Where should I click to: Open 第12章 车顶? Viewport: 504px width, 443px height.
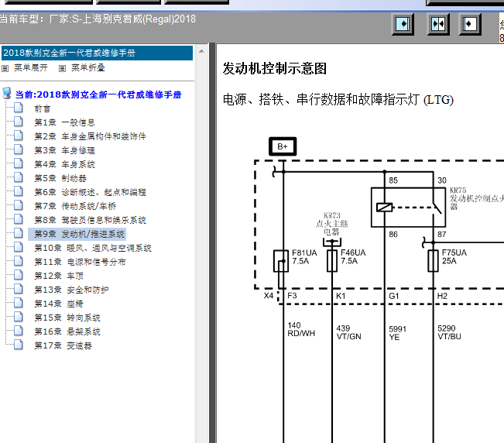click(x=59, y=276)
